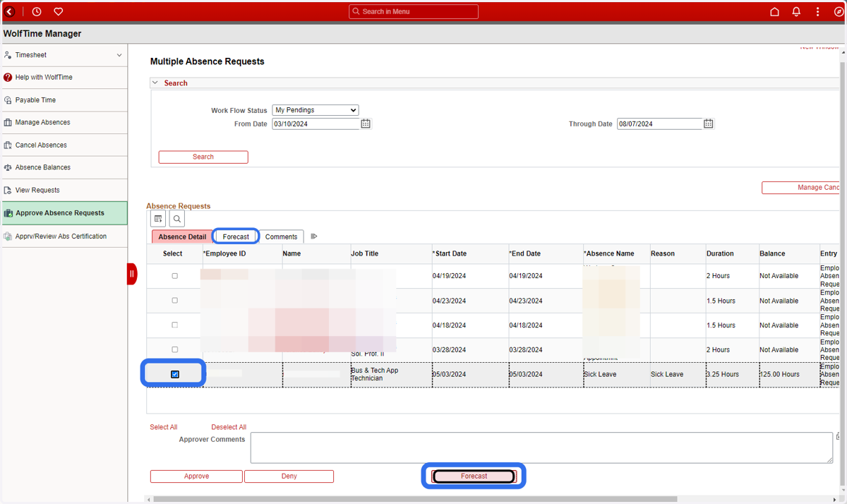The image size is (847, 504).
Task: Click the Through Date calendar icon
Action: [708, 124]
